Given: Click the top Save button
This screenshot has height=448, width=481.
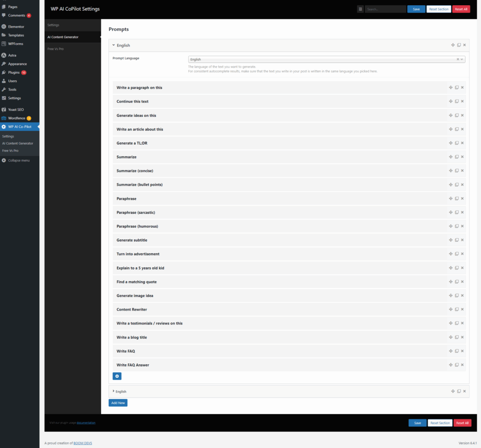Looking at the screenshot, I should pos(416,9).
